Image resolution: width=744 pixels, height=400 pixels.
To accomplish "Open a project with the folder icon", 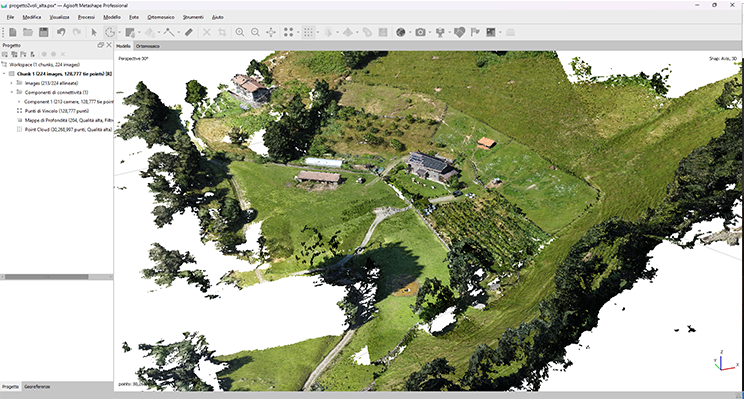I will point(28,32).
